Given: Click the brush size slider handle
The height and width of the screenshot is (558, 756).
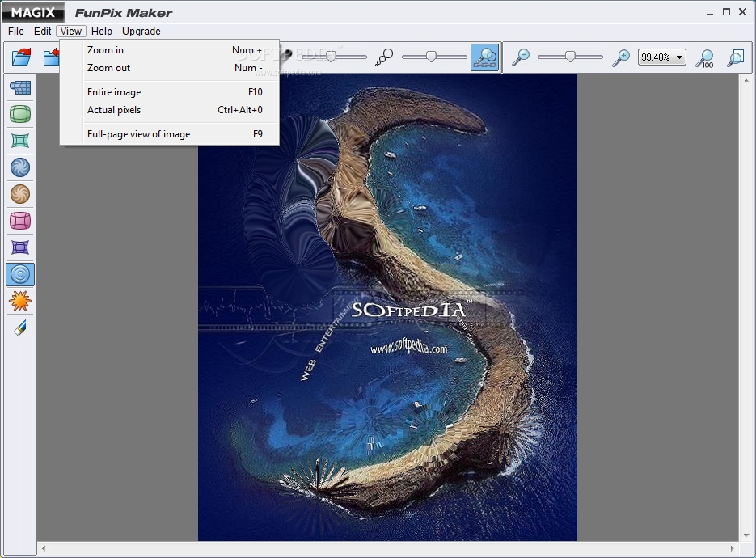Looking at the screenshot, I should [x=432, y=57].
